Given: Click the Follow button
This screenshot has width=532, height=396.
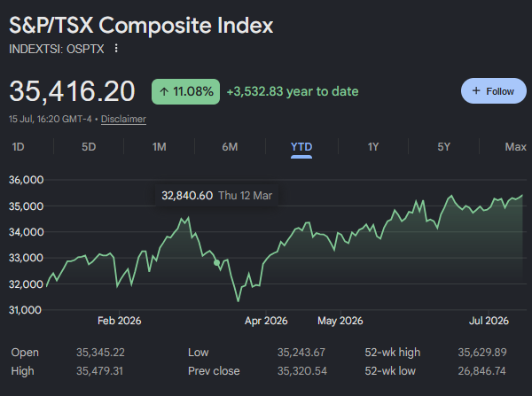Looking at the screenshot, I should coord(494,91).
